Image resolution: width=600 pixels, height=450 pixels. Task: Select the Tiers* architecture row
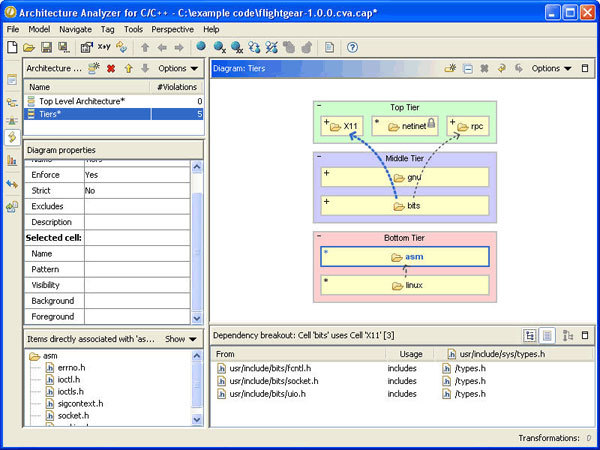(114, 114)
